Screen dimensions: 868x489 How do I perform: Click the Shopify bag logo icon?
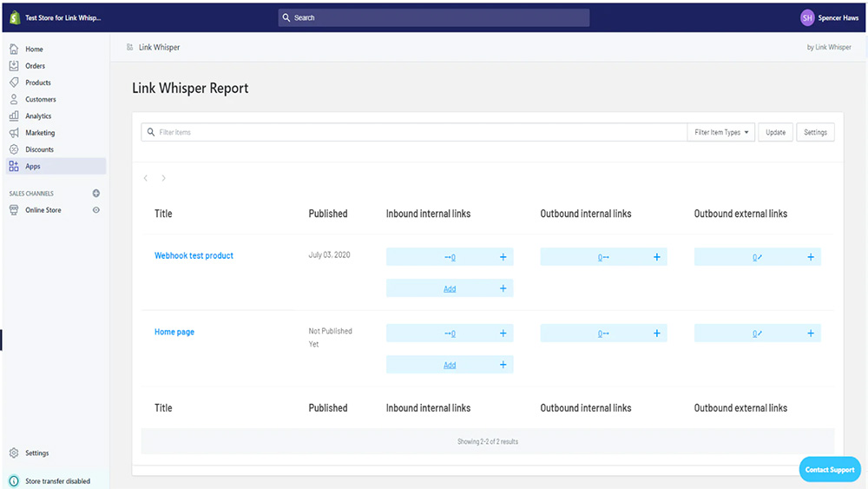click(15, 17)
